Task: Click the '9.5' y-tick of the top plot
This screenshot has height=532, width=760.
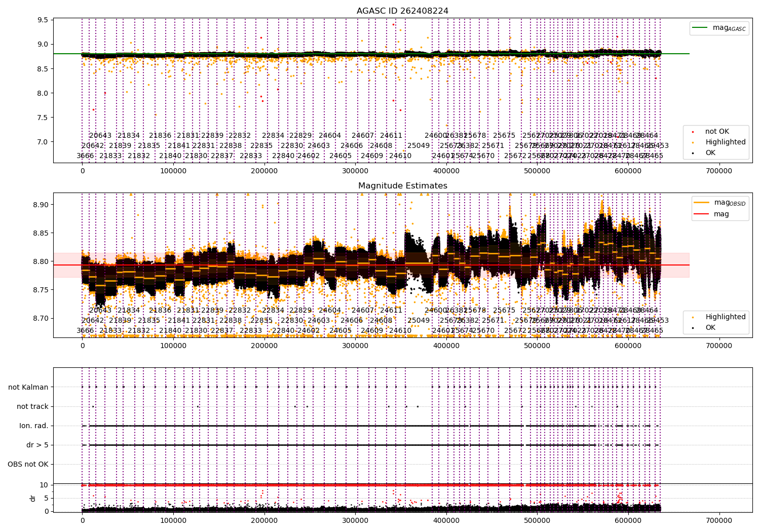Action: click(x=43, y=20)
